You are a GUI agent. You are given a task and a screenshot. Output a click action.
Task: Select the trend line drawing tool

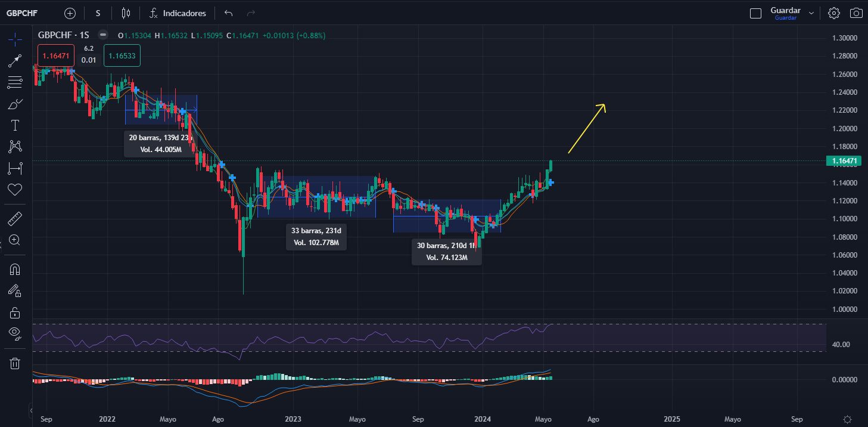pyautogui.click(x=15, y=60)
